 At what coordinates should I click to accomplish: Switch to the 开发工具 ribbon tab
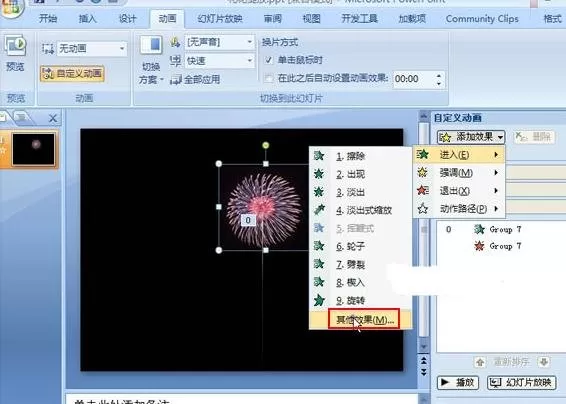pyautogui.click(x=360, y=18)
